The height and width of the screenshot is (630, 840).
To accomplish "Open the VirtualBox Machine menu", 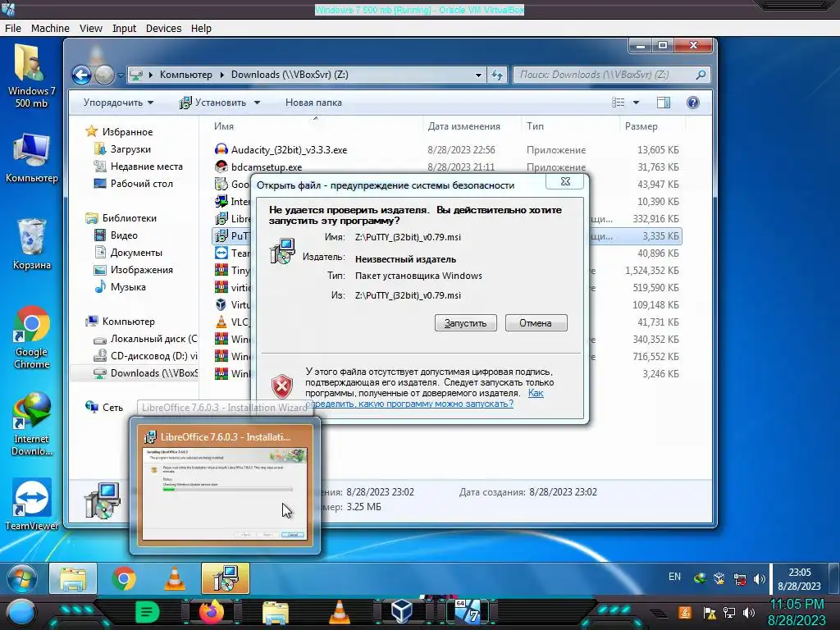I will click(x=50, y=29).
